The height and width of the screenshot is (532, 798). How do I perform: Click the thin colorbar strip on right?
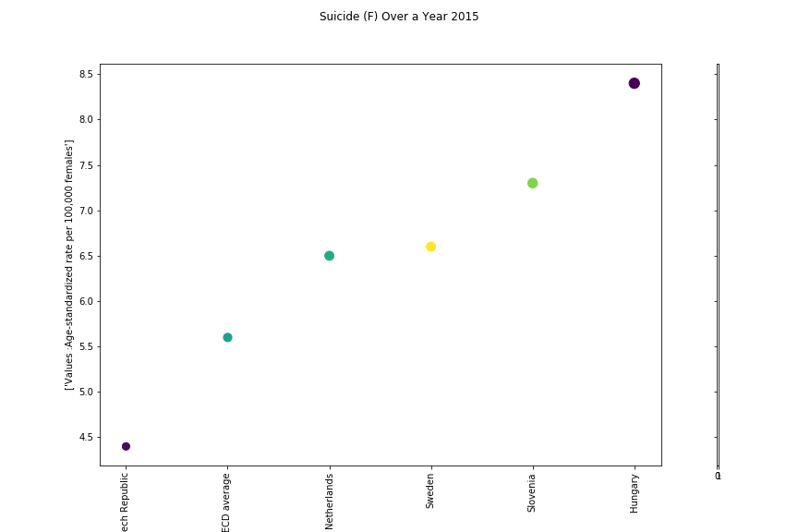point(718,265)
